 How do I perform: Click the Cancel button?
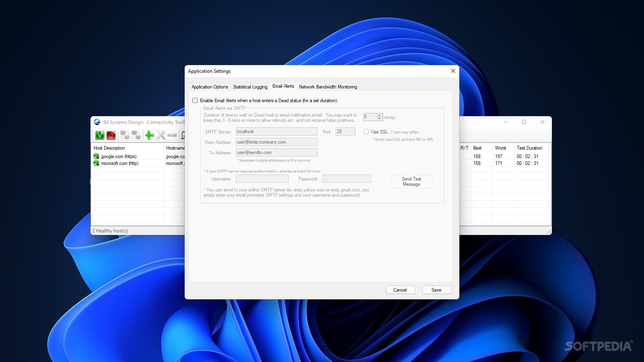[400, 290]
